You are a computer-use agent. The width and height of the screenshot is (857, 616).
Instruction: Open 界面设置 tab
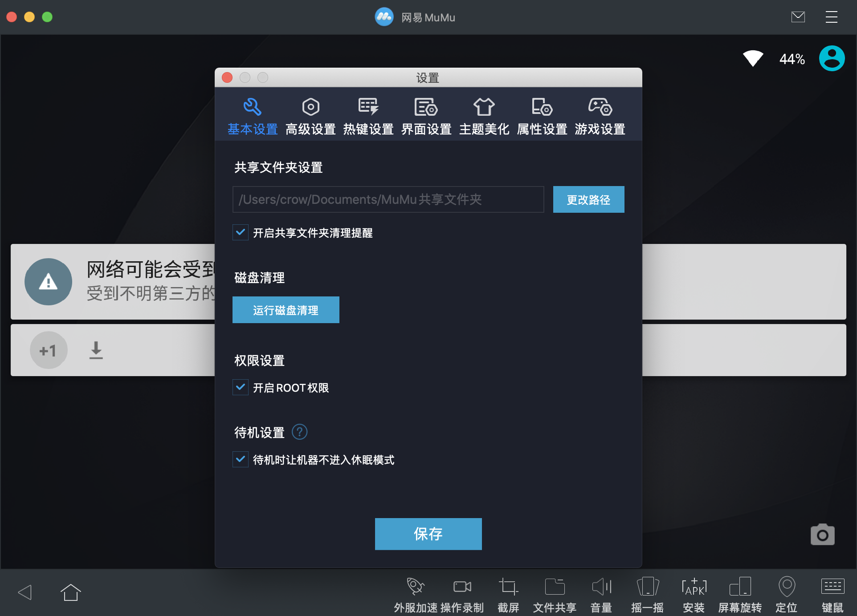click(426, 117)
